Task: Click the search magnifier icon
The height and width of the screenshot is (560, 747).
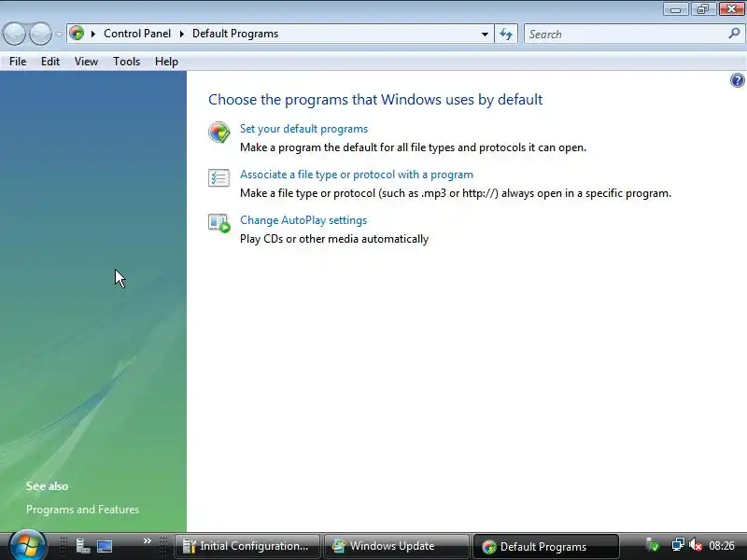Action: (x=734, y=34)
